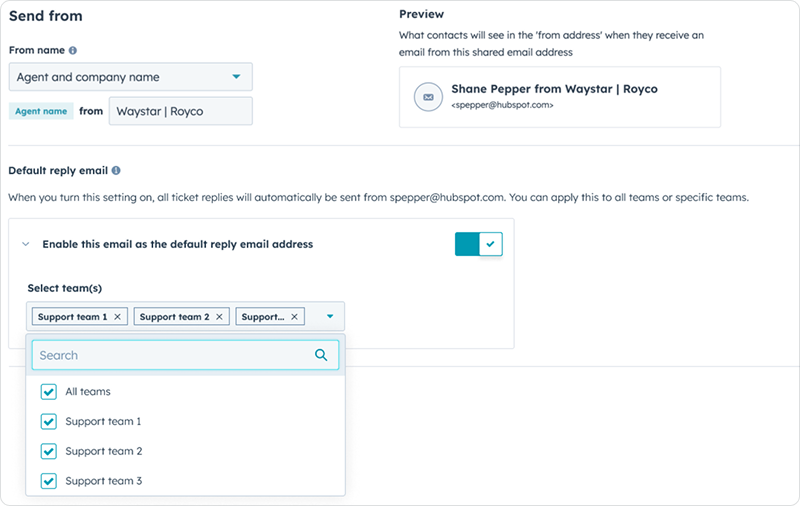Click the Enable this email as default label
The image size is (800, 506).
[x=178, y=244]
